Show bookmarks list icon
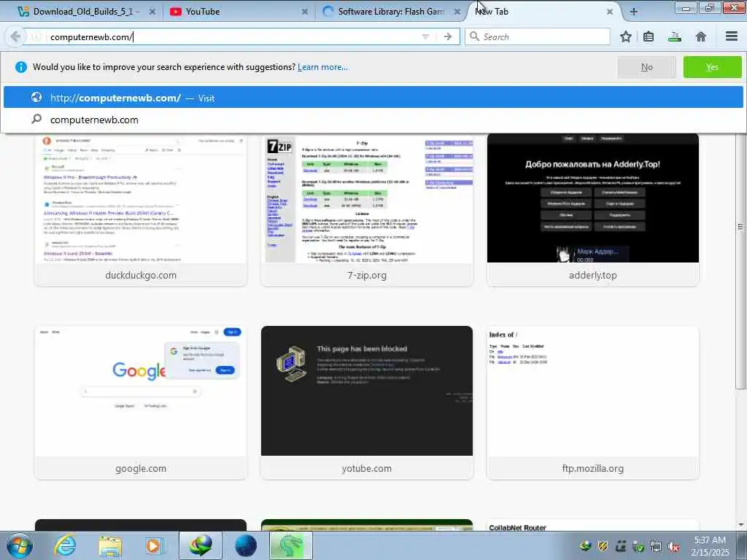This screenshot has height=560, width=747. (649, 36)
